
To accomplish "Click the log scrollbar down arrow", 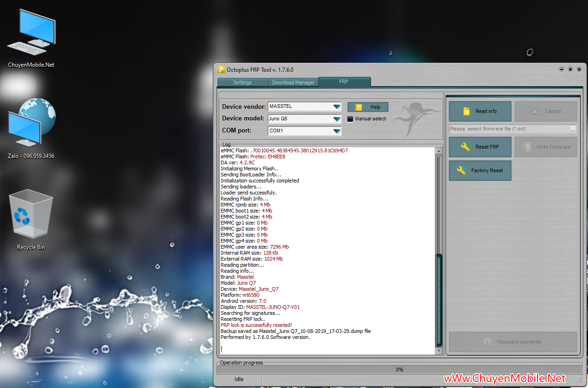I will [439, 351].
